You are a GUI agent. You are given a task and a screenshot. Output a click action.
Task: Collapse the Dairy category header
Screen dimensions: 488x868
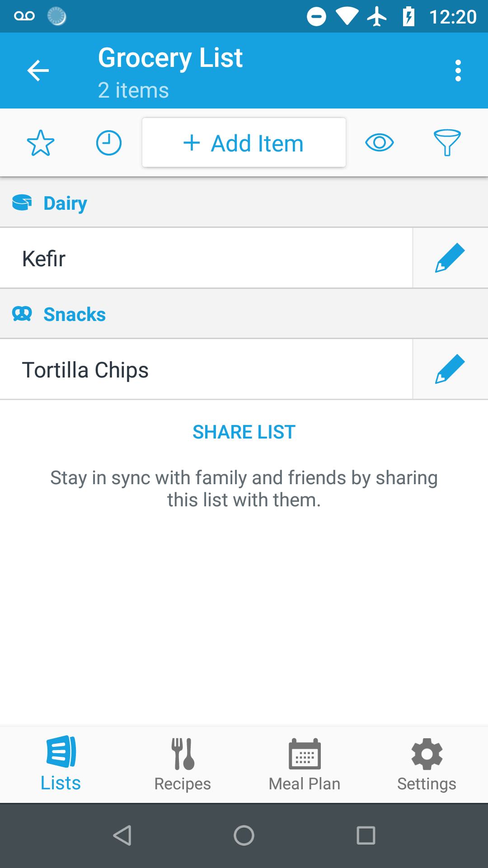(244, 203)
